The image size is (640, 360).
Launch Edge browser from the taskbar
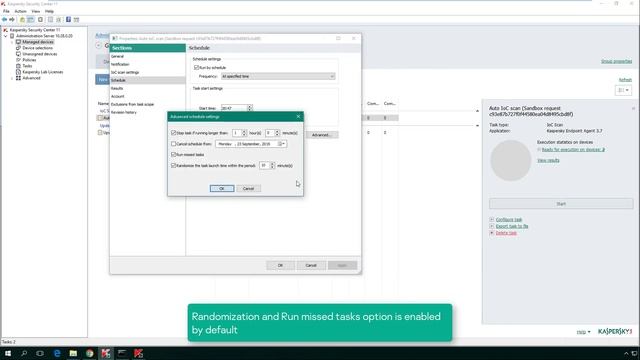coord(57,353)
